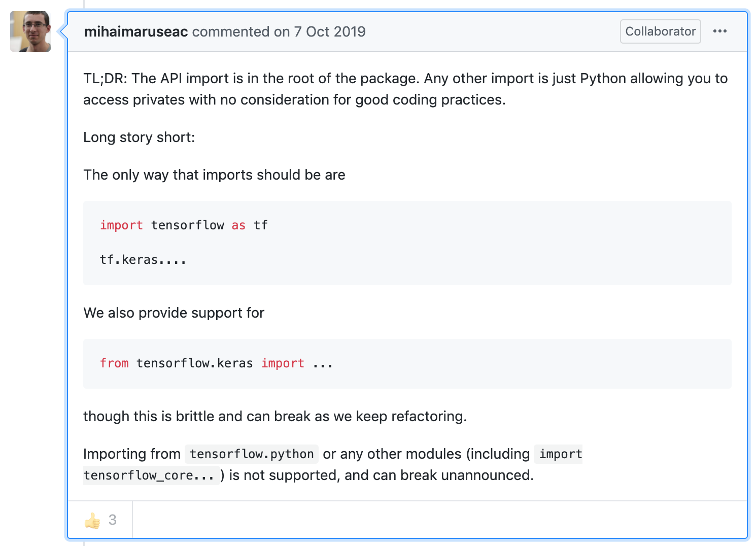
Task: Click the 'We also provide support for' text
Action: click(x=174, y=313)
